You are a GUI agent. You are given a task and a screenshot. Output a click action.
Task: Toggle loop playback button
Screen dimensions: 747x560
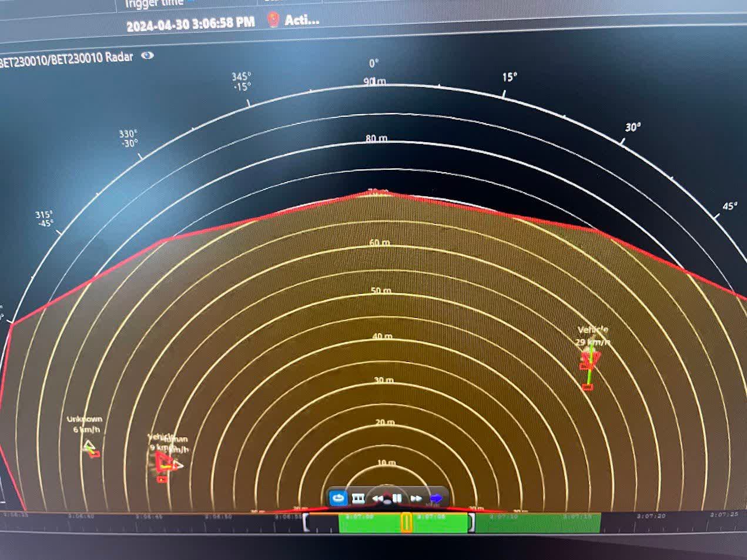(x=339, y=498)
